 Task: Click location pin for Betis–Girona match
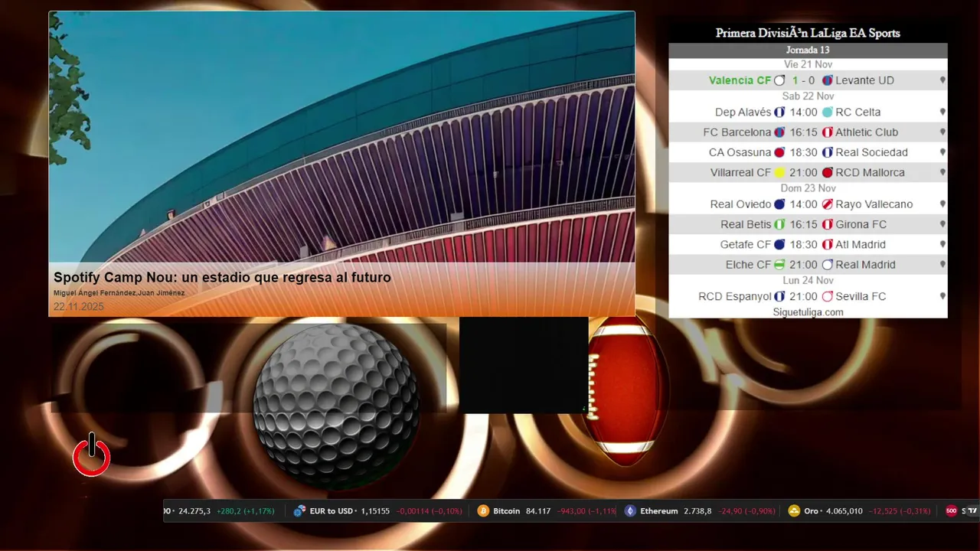pos(942,224)
